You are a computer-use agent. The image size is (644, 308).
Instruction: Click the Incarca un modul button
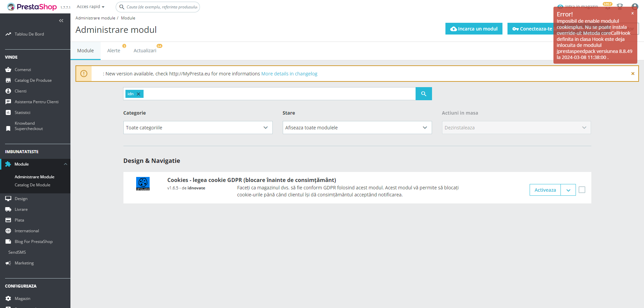[x=474, y=29]
